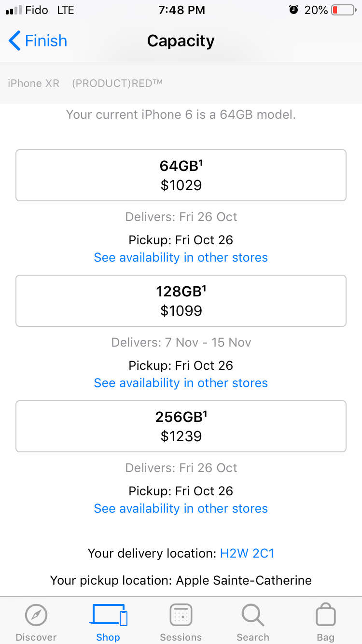This screenshot has height=644, width=362.
Task: See other stores availability for 256GB
Action: click(181, 508)
